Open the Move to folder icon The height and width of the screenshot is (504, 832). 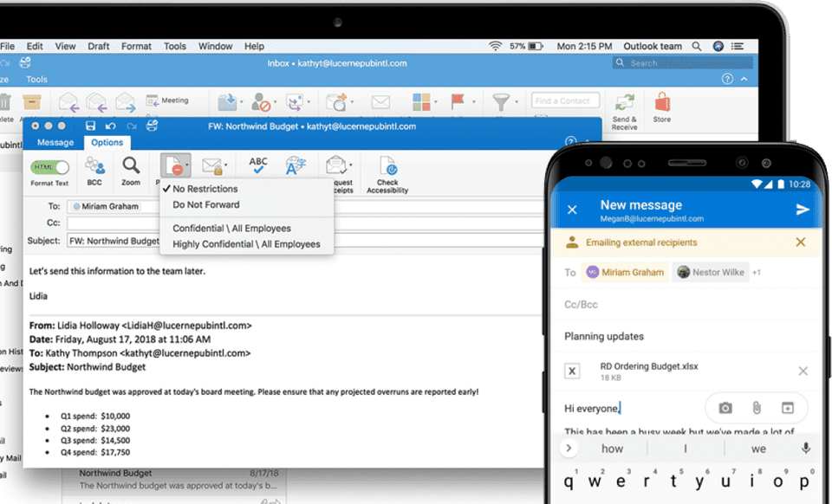click(227, 102)
